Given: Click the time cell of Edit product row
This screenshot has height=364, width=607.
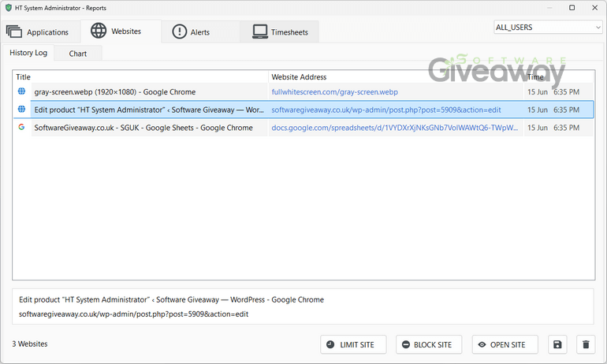Looking at the screenshot, I should pyautogui.click(x=553, y=110).
